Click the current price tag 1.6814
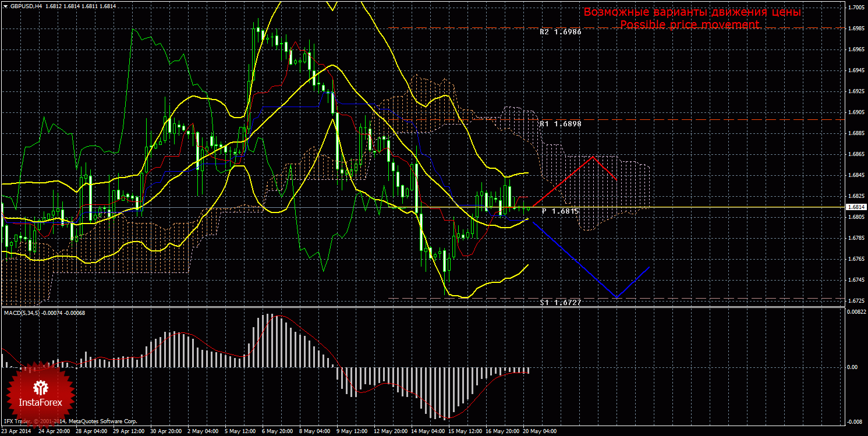 [856, 207]
